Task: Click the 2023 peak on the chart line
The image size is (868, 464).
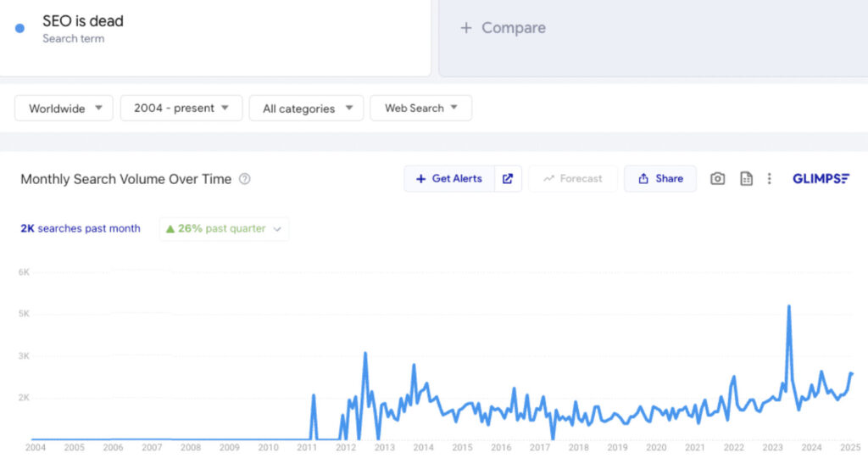Action: coord(788,306)
